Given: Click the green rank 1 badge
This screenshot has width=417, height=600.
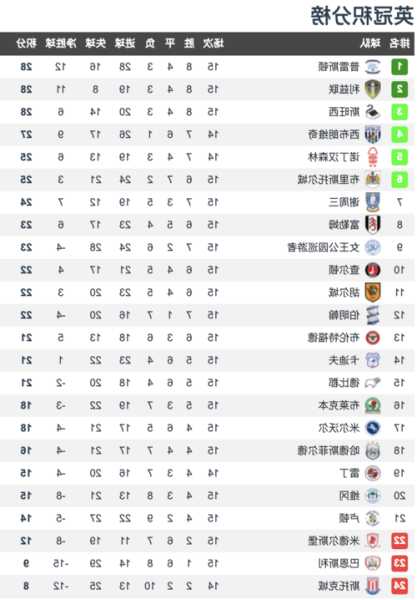Looking at the screenshot, I should 399,67.
